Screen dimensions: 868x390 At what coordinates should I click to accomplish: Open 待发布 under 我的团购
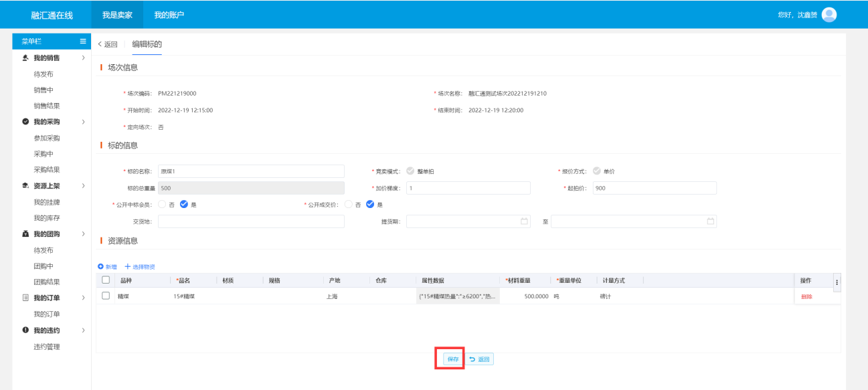44,250
